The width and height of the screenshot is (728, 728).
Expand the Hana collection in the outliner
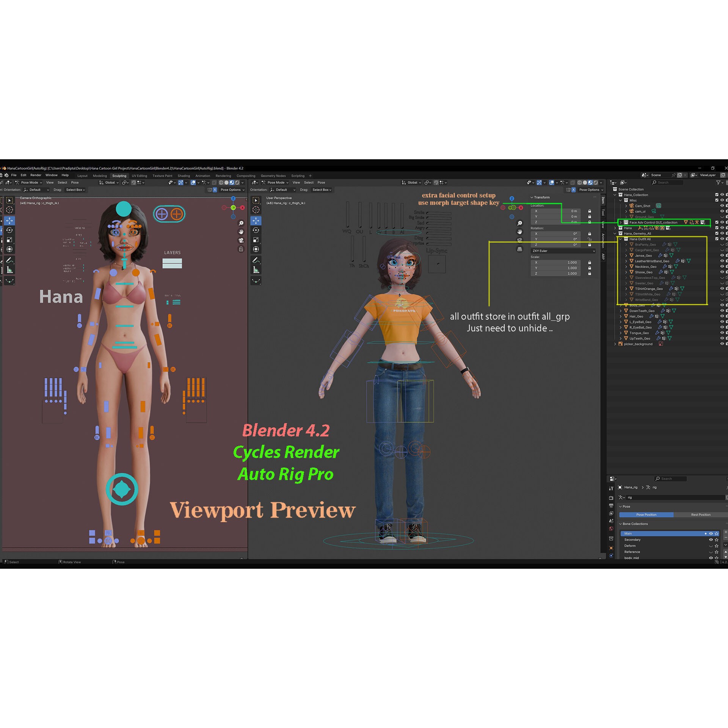[615, 228]
